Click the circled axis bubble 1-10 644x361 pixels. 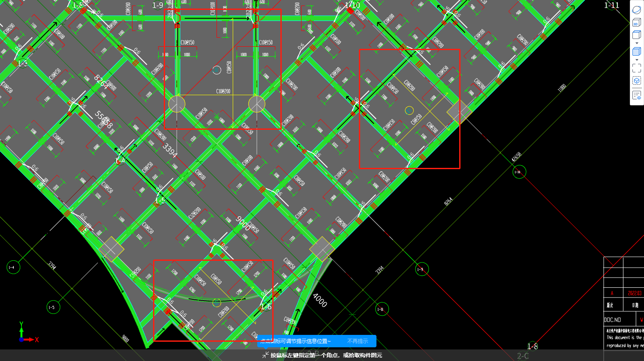519,172
